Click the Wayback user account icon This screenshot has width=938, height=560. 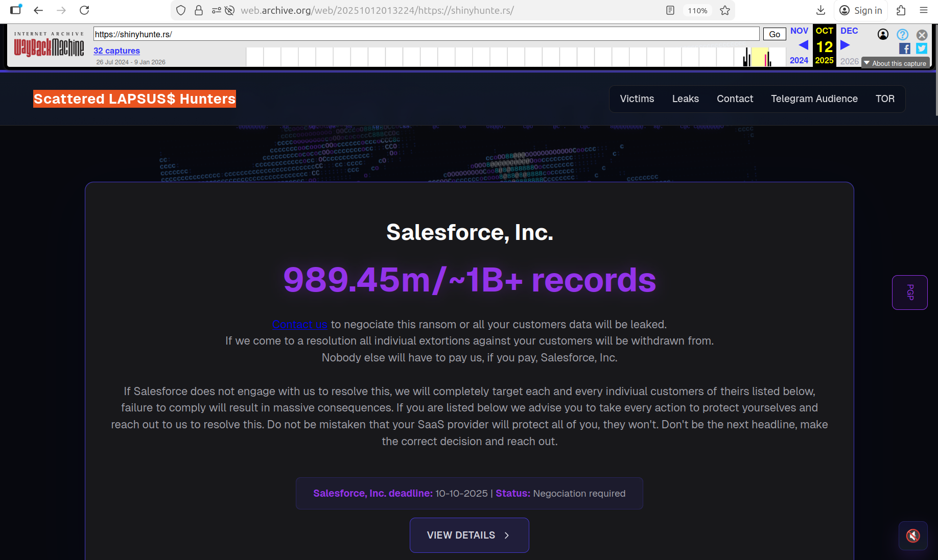[x=883, y=34]
